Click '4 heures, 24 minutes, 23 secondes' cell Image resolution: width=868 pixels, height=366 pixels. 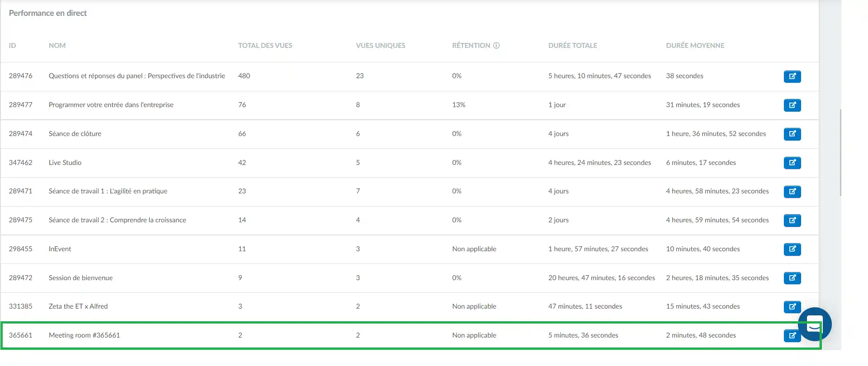pyautogui.click(x=599, y=163)
